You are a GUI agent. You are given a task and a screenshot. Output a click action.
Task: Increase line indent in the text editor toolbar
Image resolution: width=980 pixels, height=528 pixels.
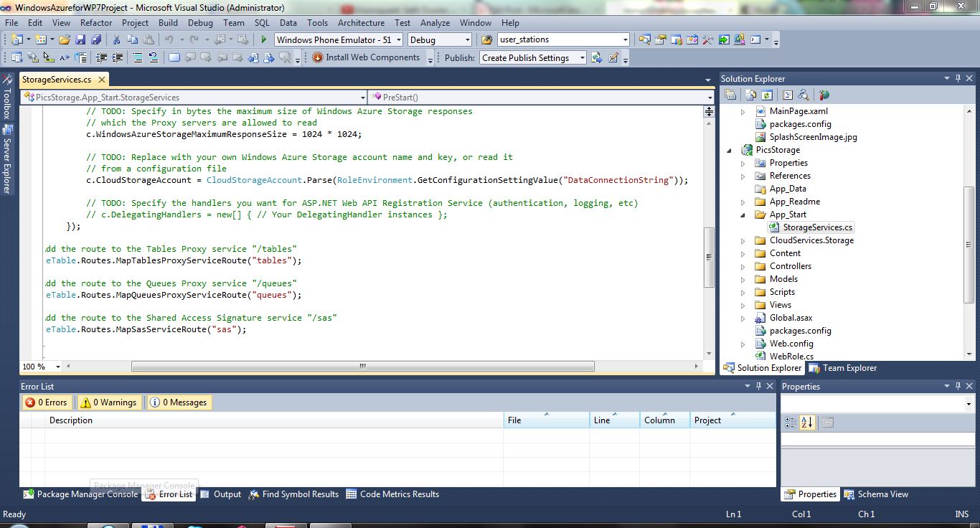tap(118, 58)
